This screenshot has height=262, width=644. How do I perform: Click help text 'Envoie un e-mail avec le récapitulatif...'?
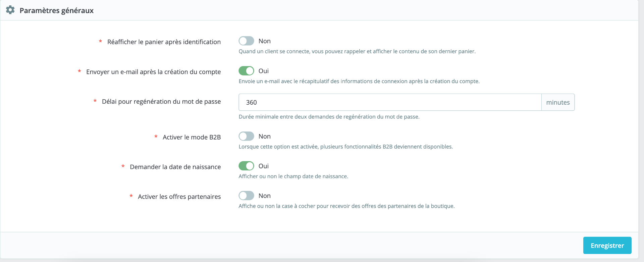[359, 81]
